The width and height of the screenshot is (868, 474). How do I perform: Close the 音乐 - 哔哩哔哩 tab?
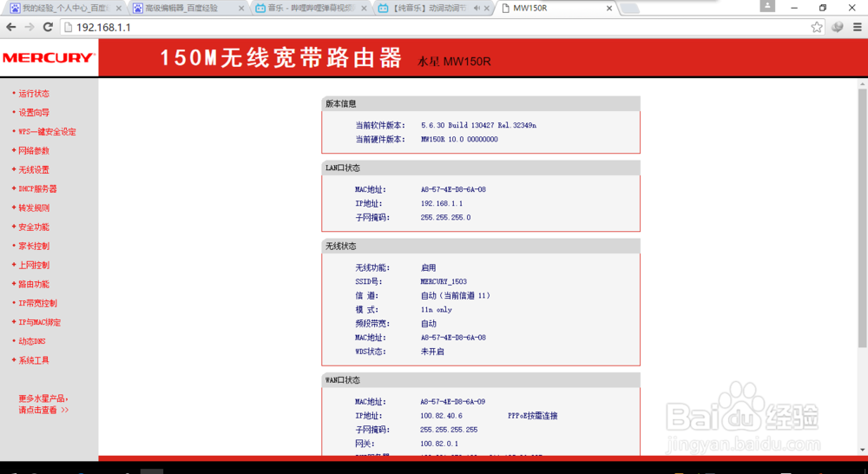364,9
